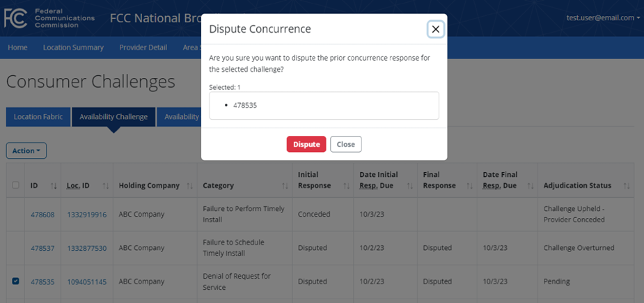Select the Availability Challenge tab
Screen dimensions: 644x303
click(x=113, y=117)
